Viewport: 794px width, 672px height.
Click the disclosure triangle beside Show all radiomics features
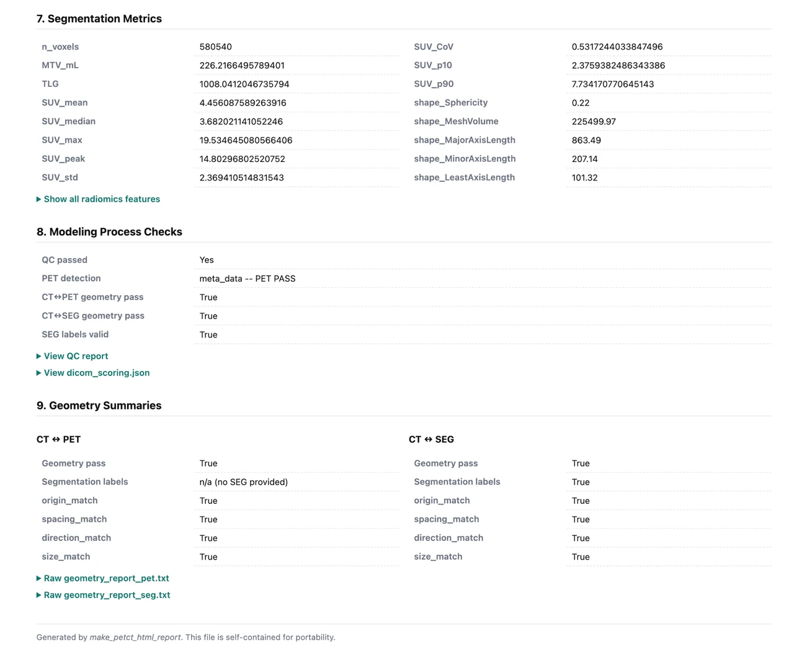[x=38, y=199]
